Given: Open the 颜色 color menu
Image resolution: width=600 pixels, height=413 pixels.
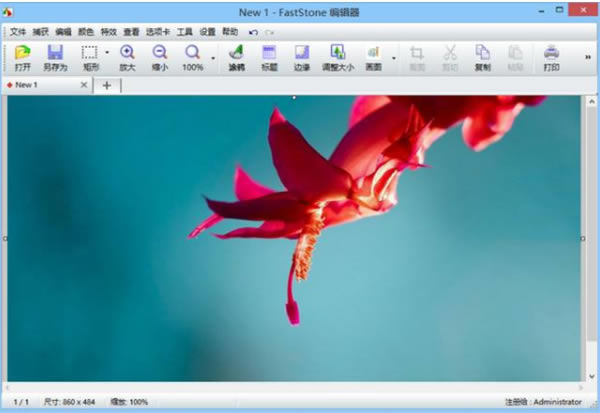Looking at the screenshot, I should [86, 32].
